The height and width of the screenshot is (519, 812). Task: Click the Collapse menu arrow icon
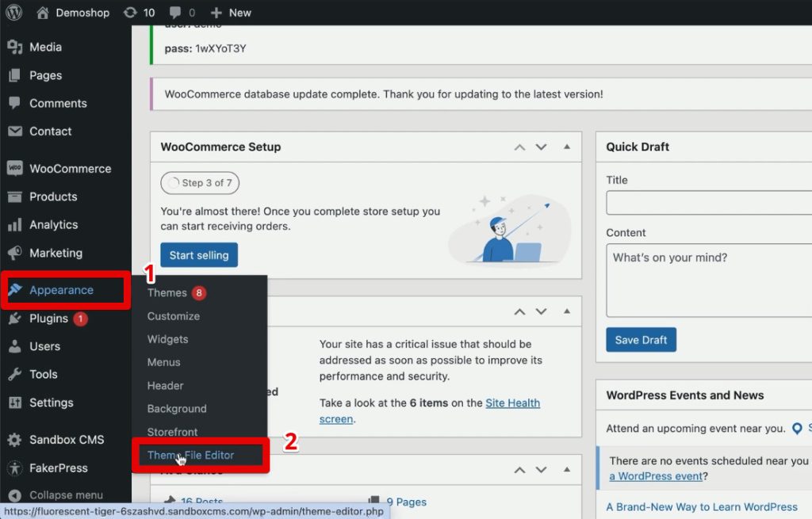pos(14,495)
